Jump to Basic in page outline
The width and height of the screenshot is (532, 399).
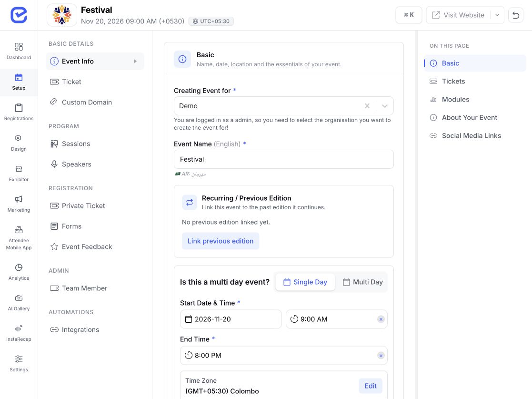475,63
